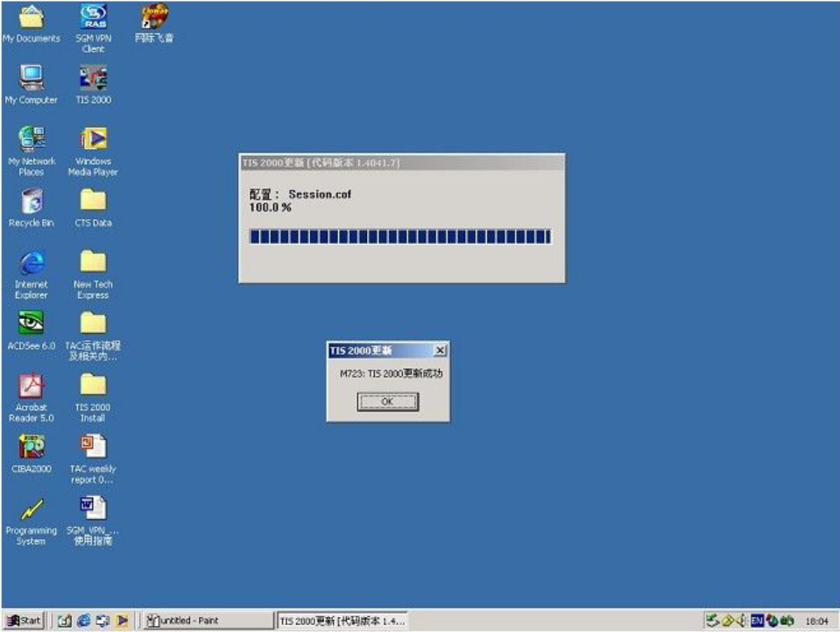Click Media Player quick launch icon
The height and width of the screenshot is (632, 840).
tap(122, 621)
